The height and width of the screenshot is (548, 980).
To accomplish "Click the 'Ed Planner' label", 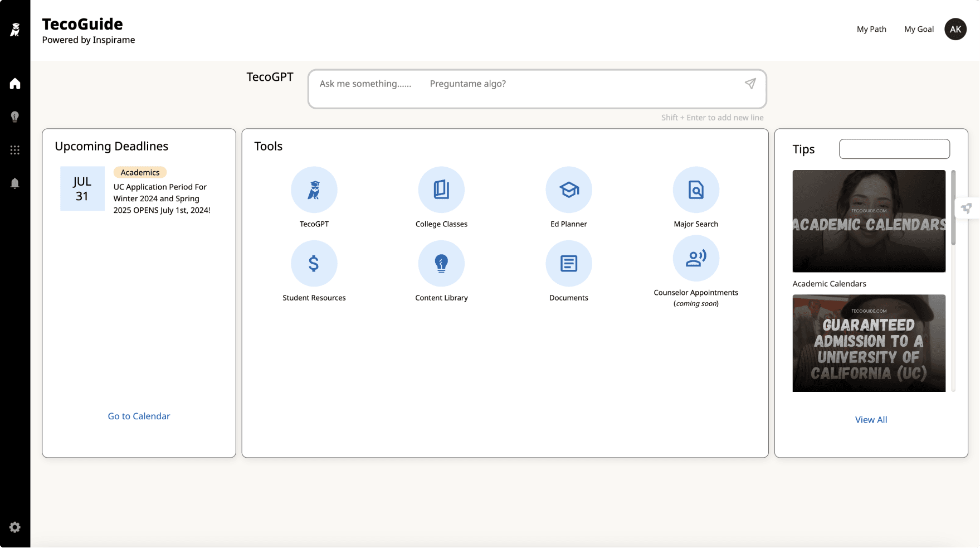I will tap(569, 224).
